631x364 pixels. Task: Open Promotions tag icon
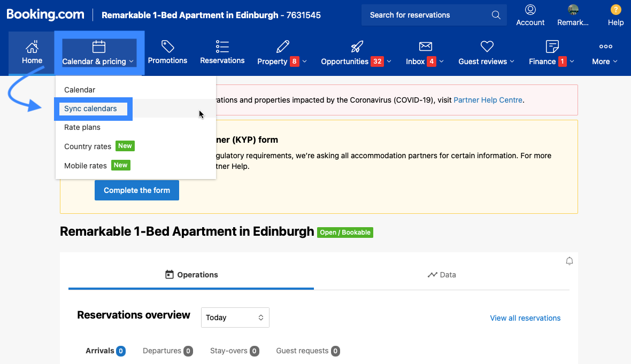point(167,47)
